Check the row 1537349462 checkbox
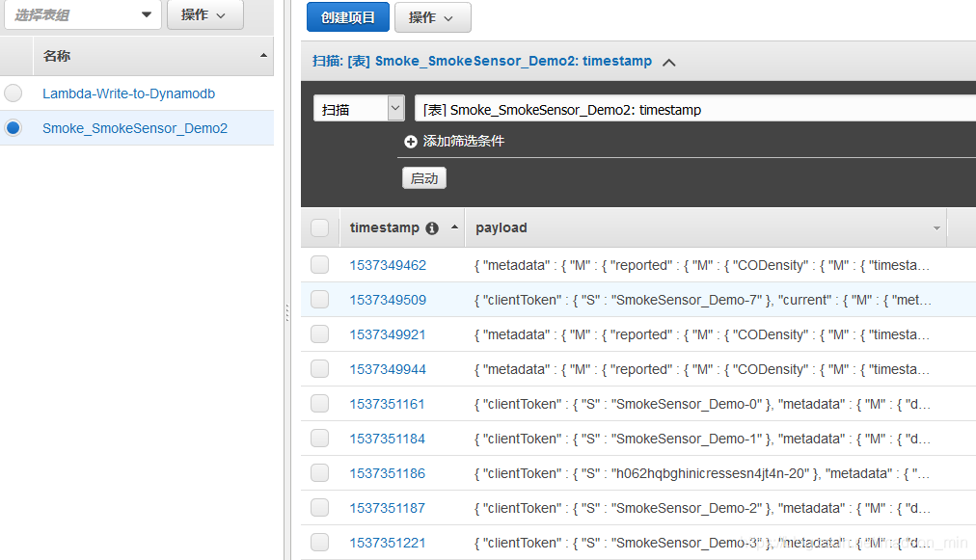This screenshot has width=976, height=560. (x=320, y=264)
